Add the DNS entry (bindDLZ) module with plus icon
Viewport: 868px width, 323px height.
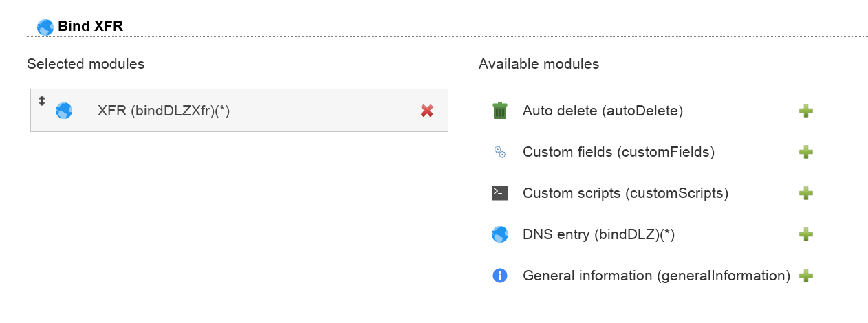coord(806,234)
